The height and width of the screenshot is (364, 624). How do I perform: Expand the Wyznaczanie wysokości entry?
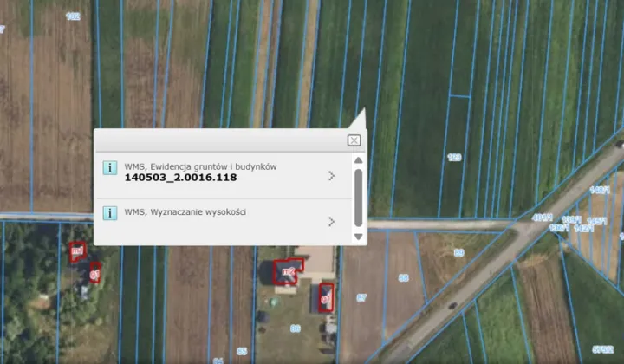tap(331, 222)
